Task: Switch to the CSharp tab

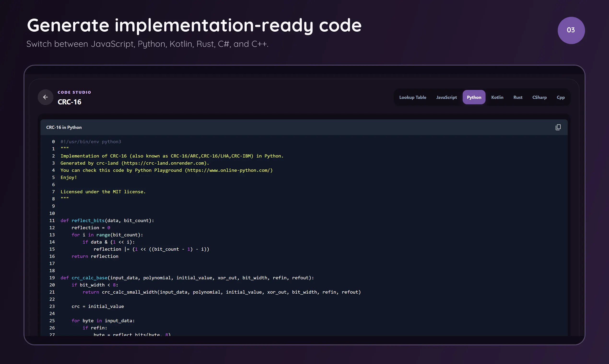Action: point(539,97)
